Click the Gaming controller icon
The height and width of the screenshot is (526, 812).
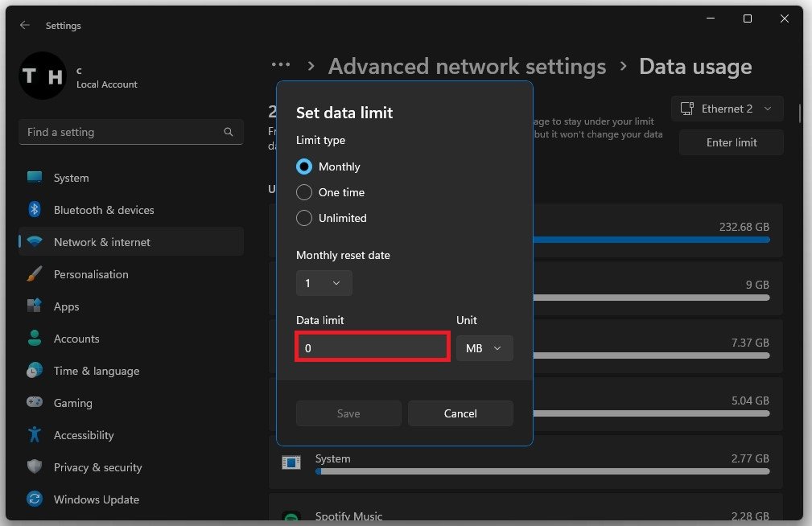click(35, 403)
